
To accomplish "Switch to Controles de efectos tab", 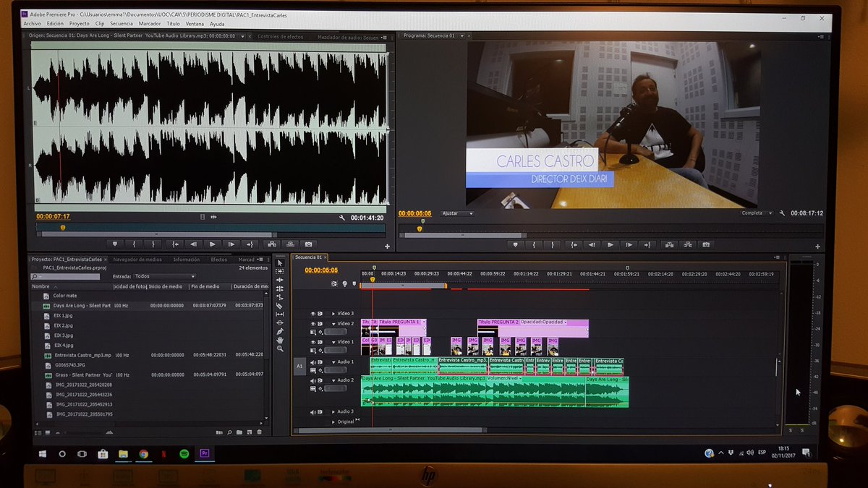I will tap(281, 36).
